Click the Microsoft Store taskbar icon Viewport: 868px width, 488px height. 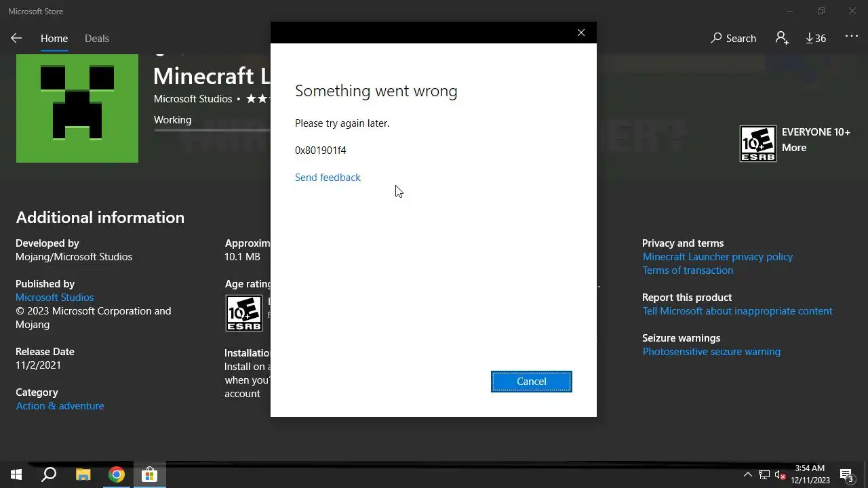[149, 475]
